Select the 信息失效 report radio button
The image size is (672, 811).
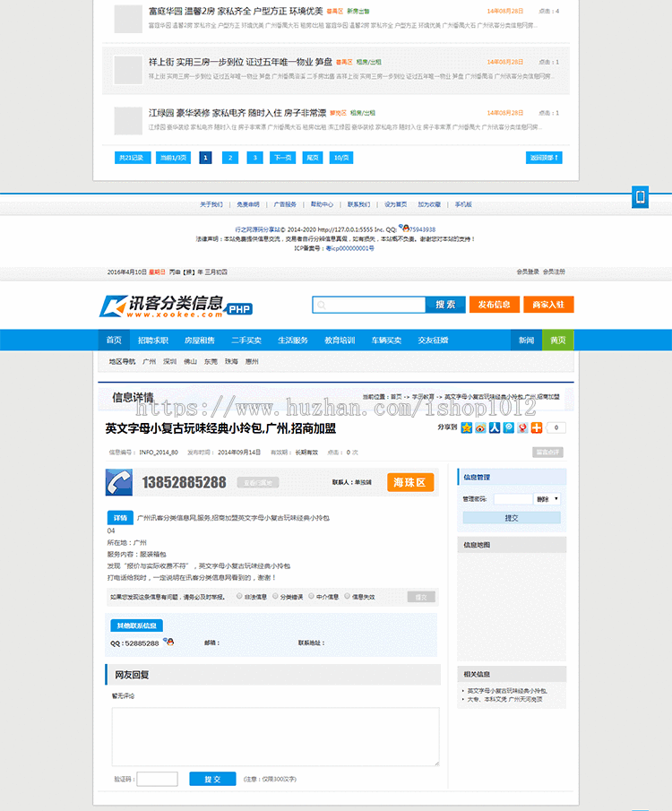coord(347,596)
